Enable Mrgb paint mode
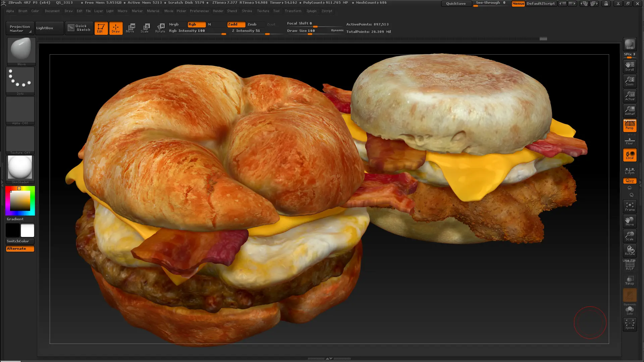Screen dimensions: 644x362 tap(177, 24)
